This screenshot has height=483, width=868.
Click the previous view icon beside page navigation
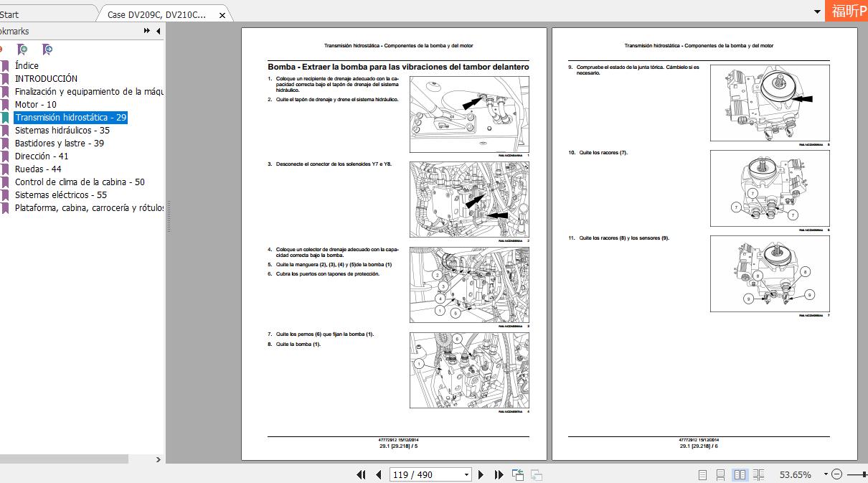[x=518, y=474]
